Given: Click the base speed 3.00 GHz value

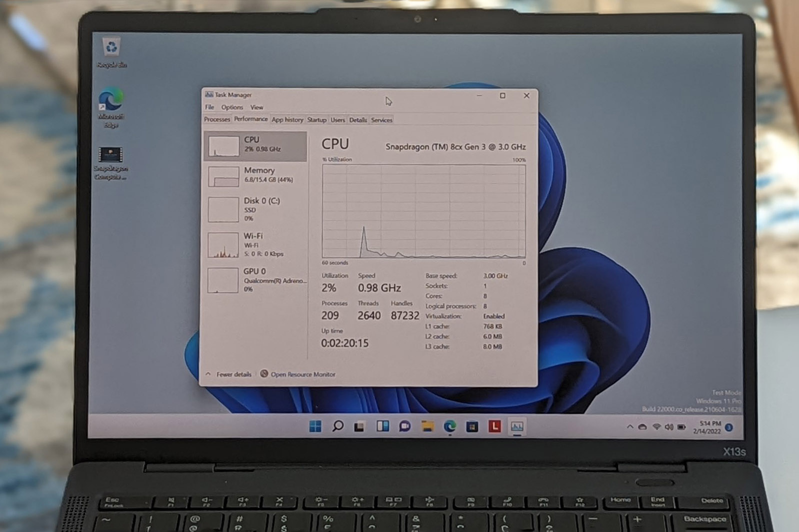Looking at the screenshot, I should 495,276.
